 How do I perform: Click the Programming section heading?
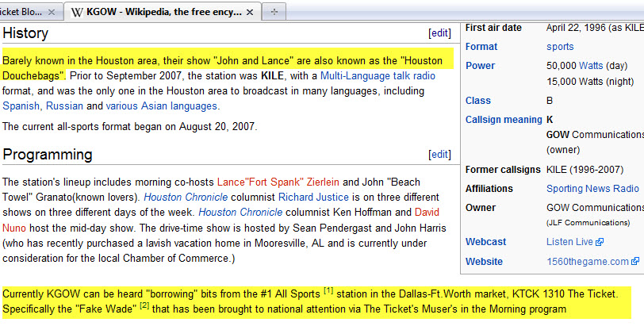[x=48, y=155]
